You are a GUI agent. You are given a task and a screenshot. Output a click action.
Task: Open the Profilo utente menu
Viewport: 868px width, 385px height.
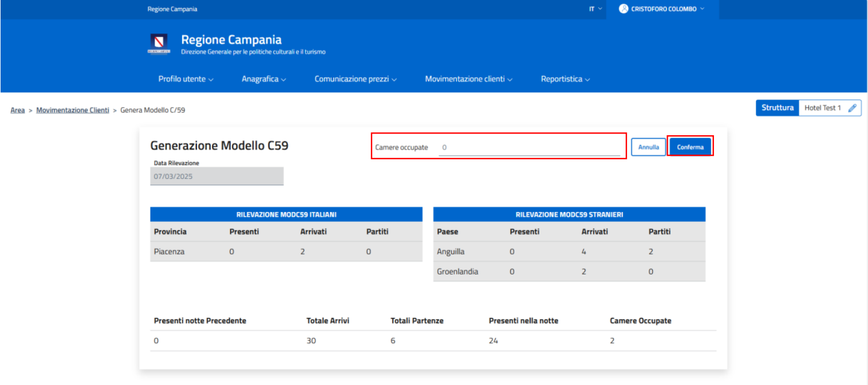tap(186, 79)
